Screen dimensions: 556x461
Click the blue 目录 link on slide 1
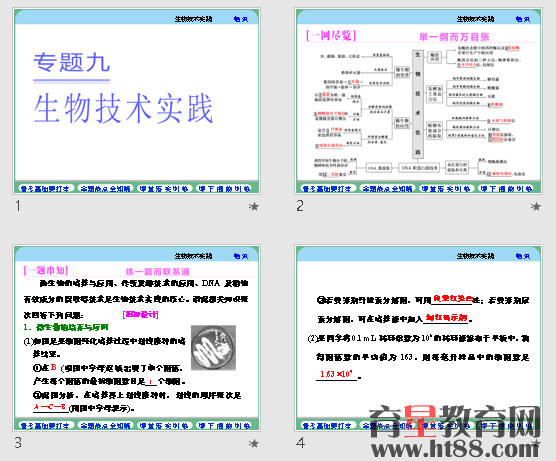pos(241,19)
